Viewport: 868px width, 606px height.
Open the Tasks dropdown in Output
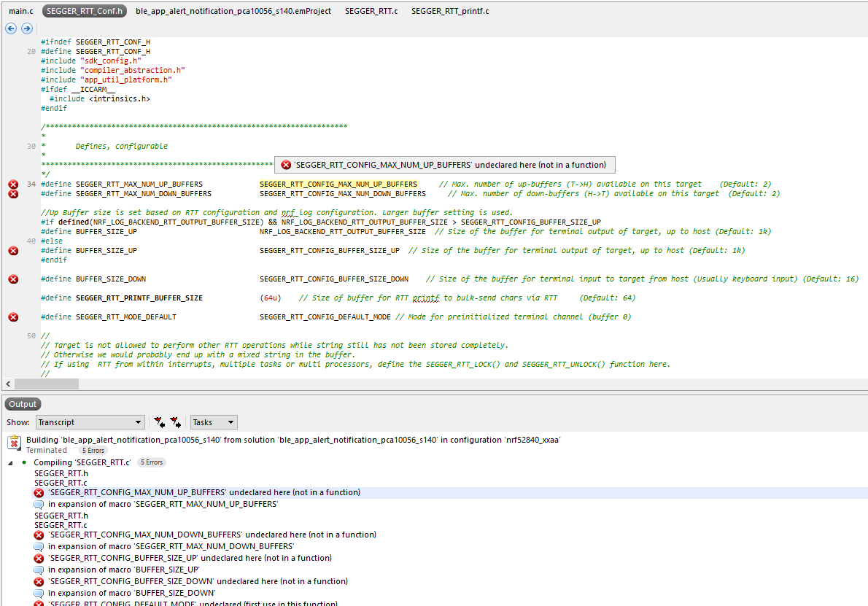click(214, 422)
